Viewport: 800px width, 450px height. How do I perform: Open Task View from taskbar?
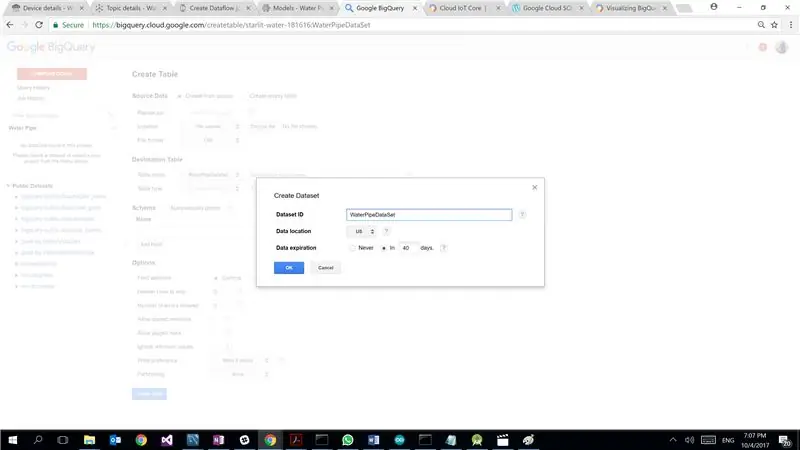[63, 440]
